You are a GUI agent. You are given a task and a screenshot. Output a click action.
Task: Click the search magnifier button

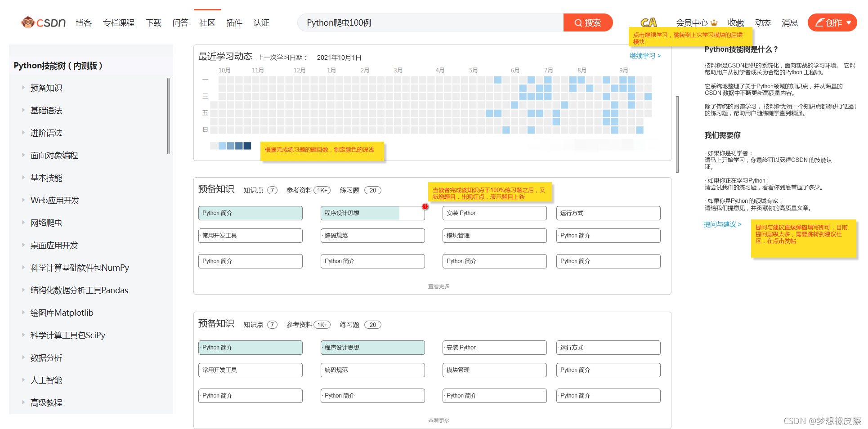coord(588,22)
